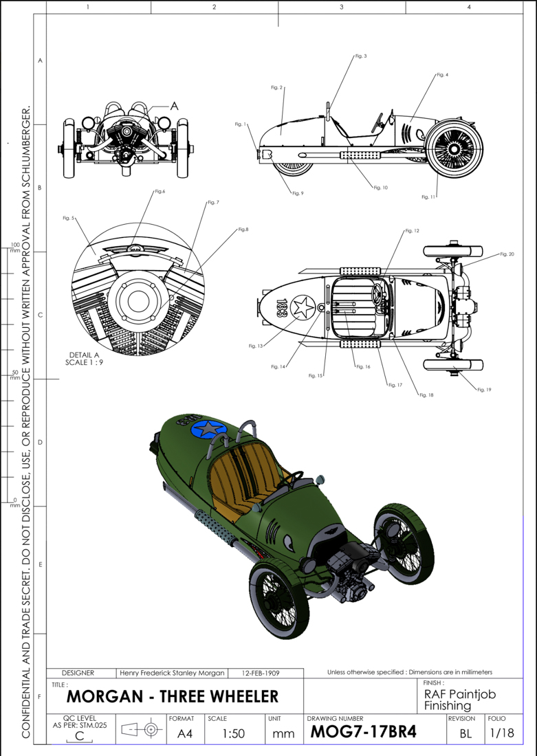Click the SCALE value 1:50
Screen dimensions: 537x756
[234, 734]
